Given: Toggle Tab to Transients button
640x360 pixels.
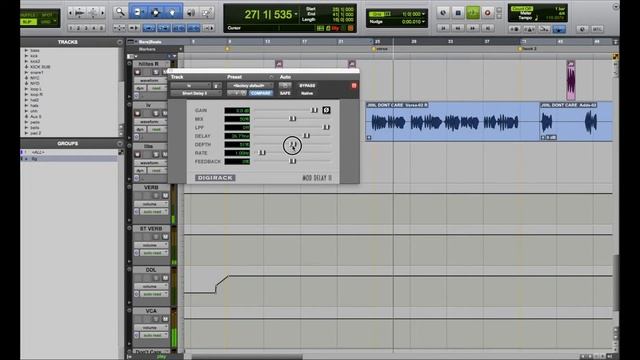Looking at the screenshot, I should pyautogui.click(x=134, y=28).
